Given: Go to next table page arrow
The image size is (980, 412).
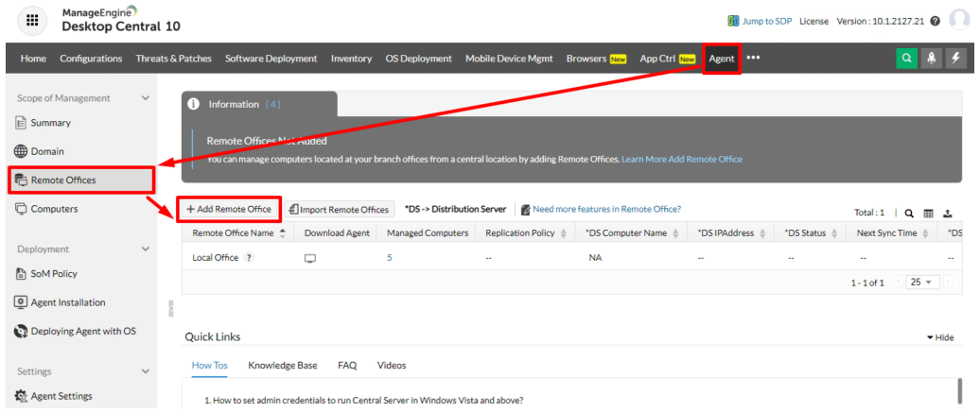Looking at the screenshot, I should pyautogui.click(x=948, y=283).
